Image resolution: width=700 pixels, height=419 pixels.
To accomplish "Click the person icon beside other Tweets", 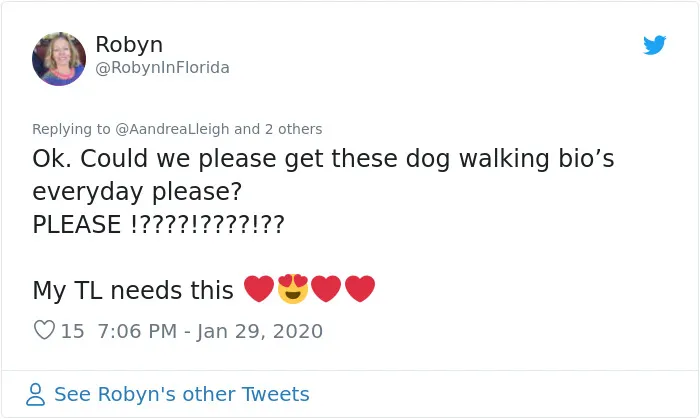I will coord(35,394).
